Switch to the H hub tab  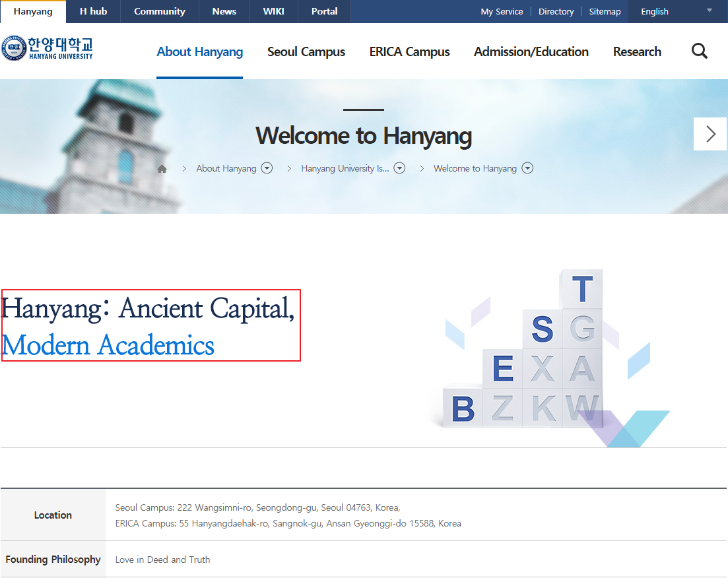point(93,12)
